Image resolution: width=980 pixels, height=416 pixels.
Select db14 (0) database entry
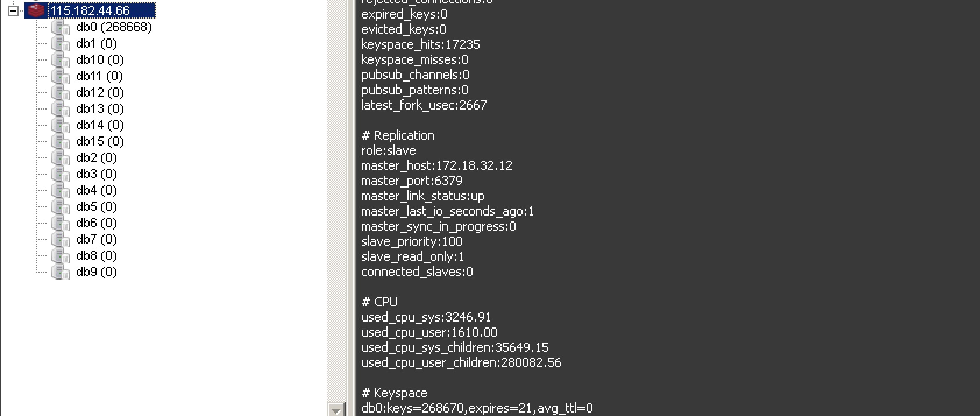[x=100, y=125]
